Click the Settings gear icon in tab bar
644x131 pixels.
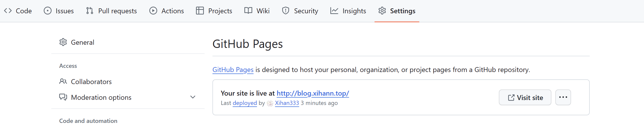[382, 11]
